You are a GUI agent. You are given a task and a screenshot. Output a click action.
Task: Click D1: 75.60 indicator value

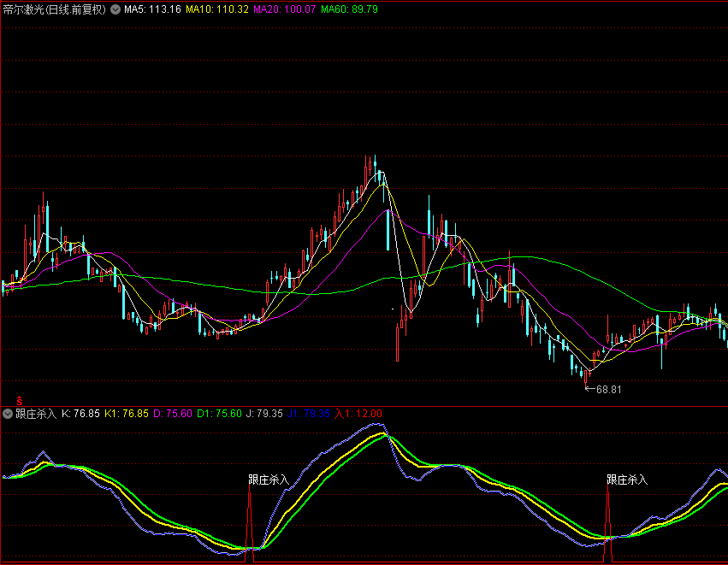[219, 414]
